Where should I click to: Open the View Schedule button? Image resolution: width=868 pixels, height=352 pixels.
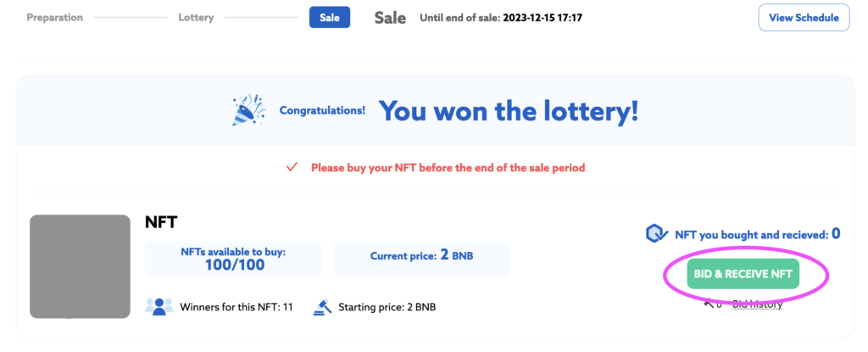(804, 17)
